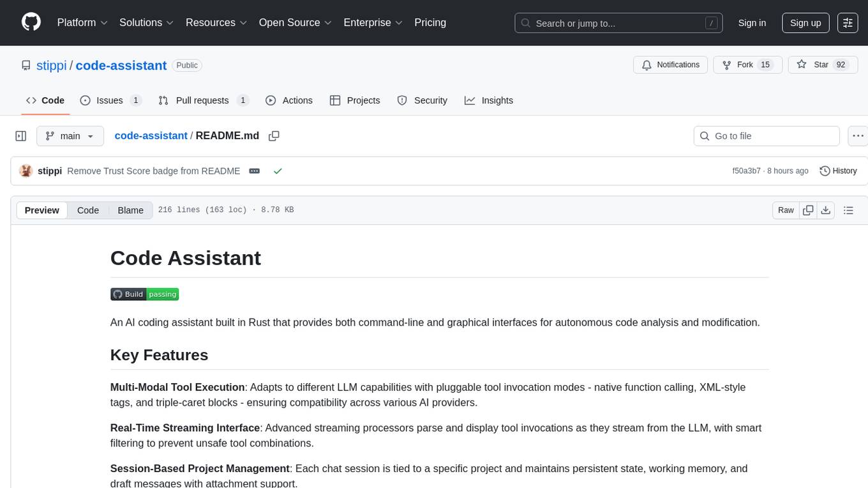Focus the Search or jump to field
The width and height of the screenshot is (868, 488).
(x=618, y=23)
